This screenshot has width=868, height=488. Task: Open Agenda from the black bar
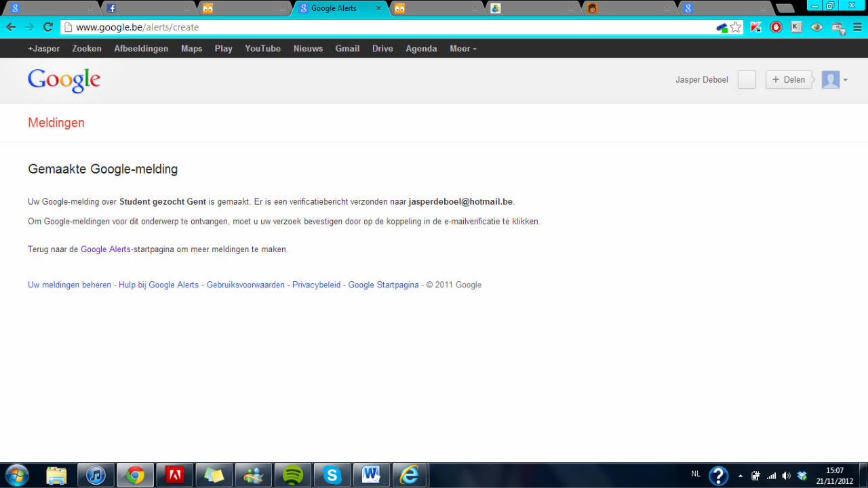point(421,49)
